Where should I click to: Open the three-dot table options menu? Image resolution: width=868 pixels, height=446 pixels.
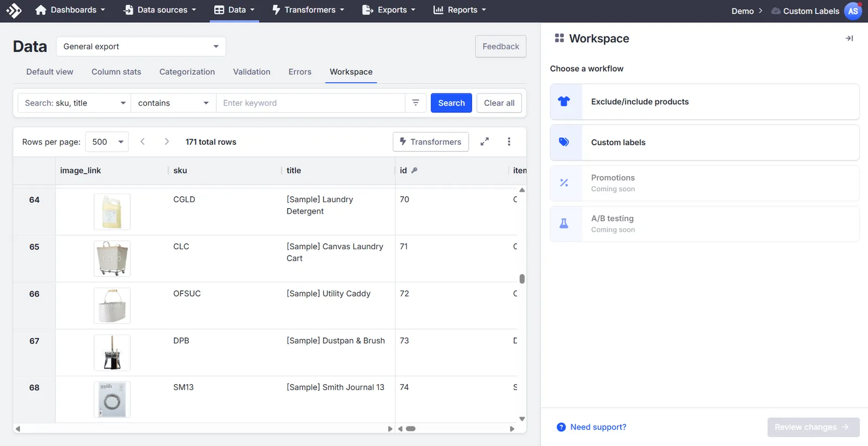509,141
